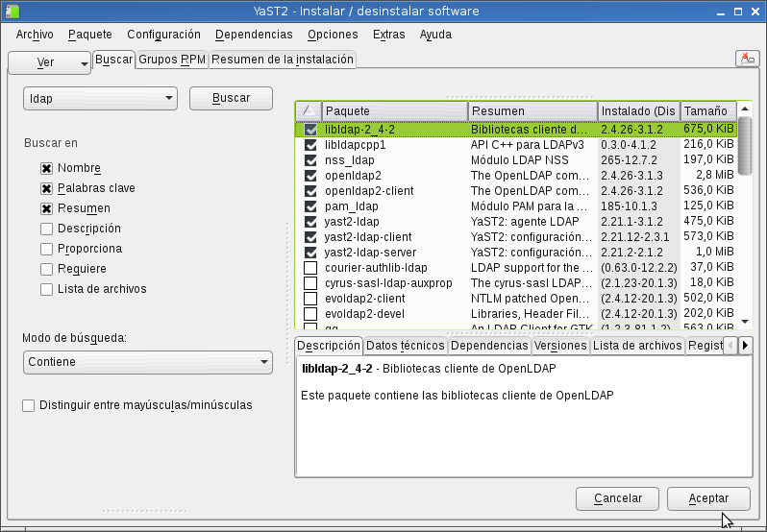The image size is (767, 532).
Task: Toggle status checkbox for pam_ldap
Action: 310,206
